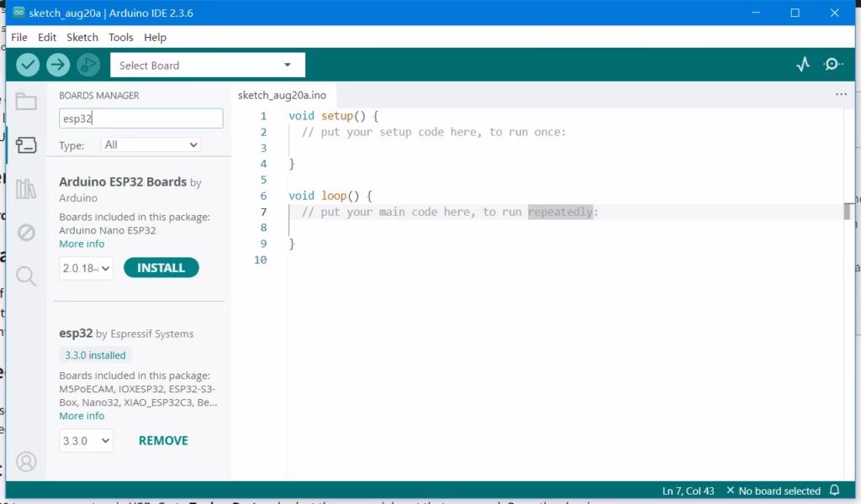Expand the Select Board dropdown
This screenshot has width=861, height=504.
(x=208, y=66)
